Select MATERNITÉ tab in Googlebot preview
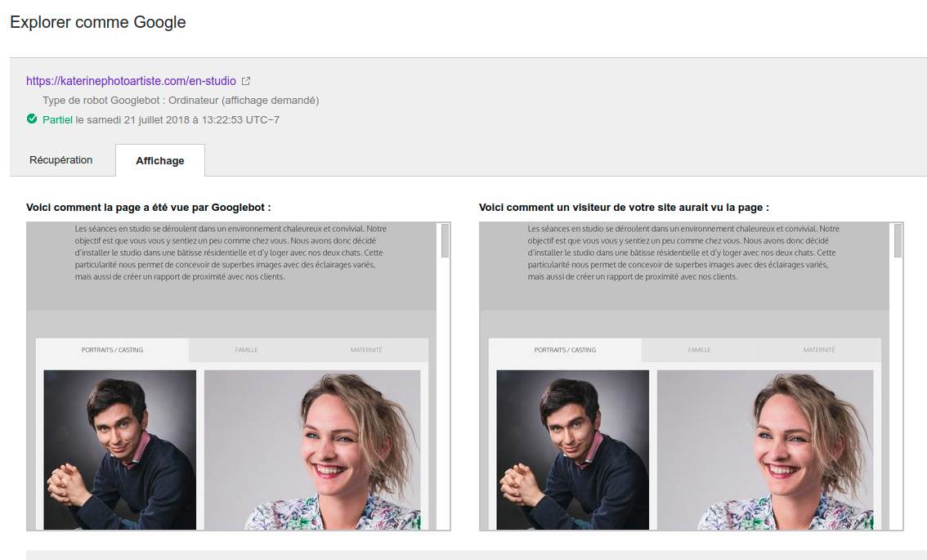927x560 pixels. pyautogui.click(x=366, y=350)
